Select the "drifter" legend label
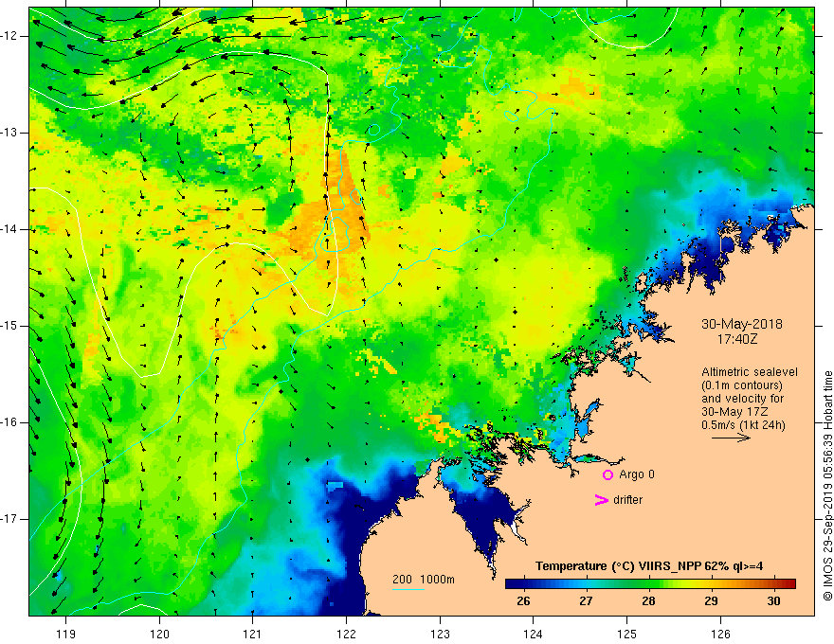 point(627,500)
